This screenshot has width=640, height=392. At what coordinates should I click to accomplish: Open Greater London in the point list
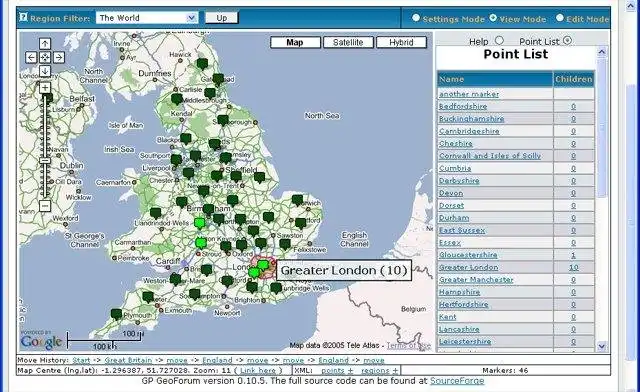click(469, 267)
